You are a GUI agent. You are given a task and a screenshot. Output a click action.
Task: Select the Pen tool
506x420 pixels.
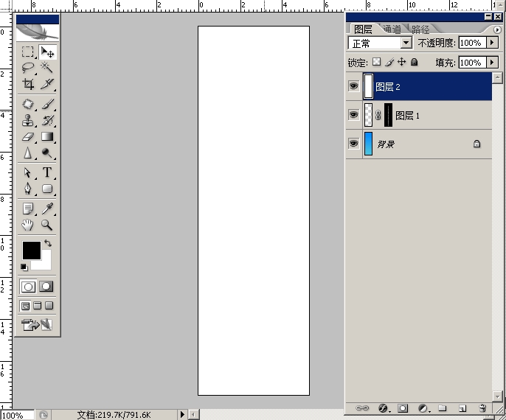(28, 189)
